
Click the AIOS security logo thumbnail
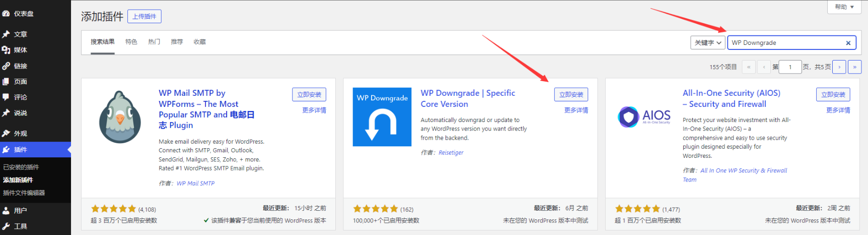(x=644, y=117)
